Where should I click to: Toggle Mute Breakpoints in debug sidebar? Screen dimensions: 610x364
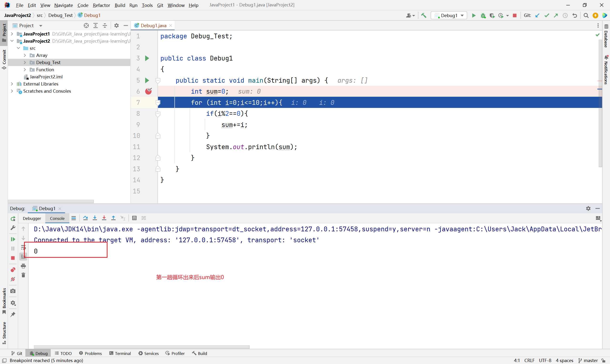tap(13, 279)
